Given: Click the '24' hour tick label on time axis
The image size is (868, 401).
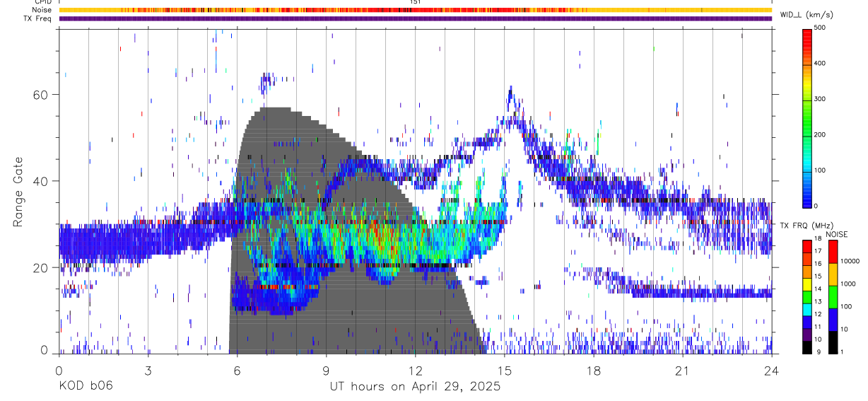Looking at the screenshot, I should pyautogui.click(x=772, y=371).
